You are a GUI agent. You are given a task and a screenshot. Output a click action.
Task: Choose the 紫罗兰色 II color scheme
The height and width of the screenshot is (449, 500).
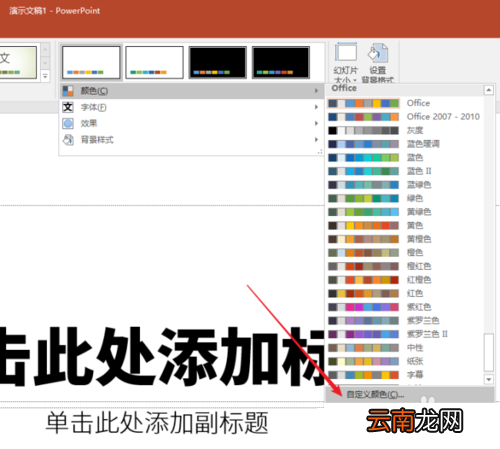coord(404,334)
